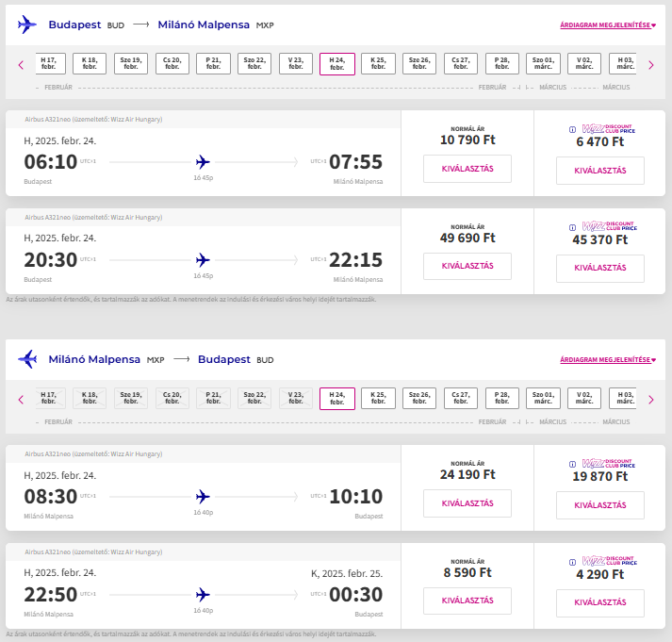Click info icon beside 4 290 Ft Discount Club price
Screen dimensions: 672x642
point(573,562)
